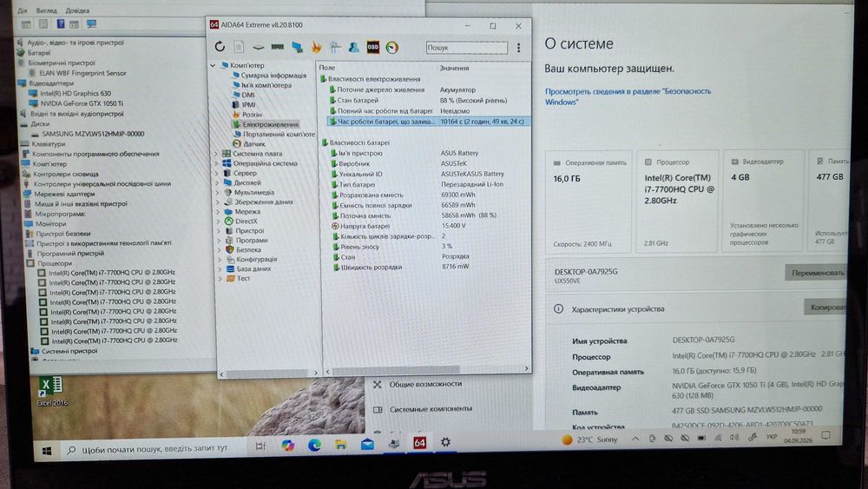The width and height of the screenshot is (868, 489).
Task: Click the AIDA64 taskbar icon labeled 64
Action: click(419, 442)
